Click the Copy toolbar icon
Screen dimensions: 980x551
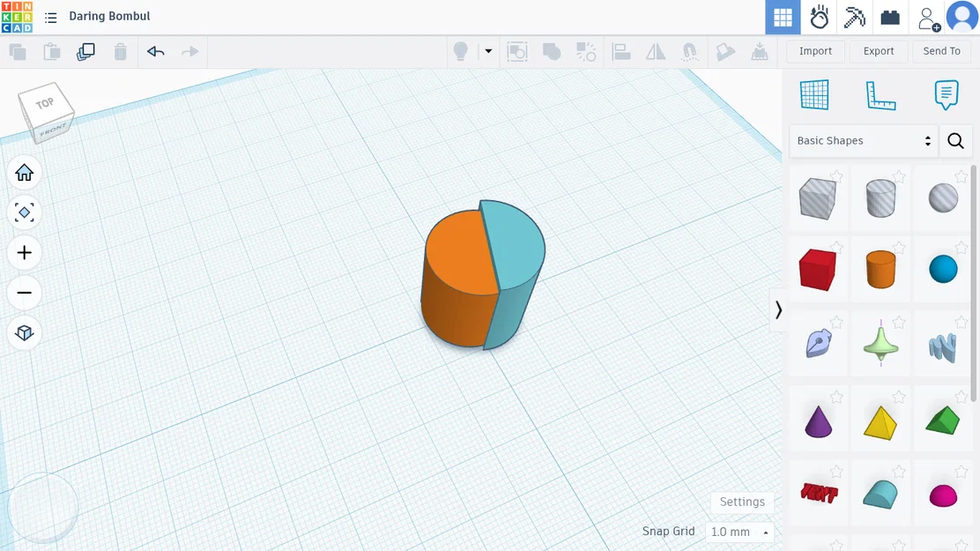click(19, 52)
